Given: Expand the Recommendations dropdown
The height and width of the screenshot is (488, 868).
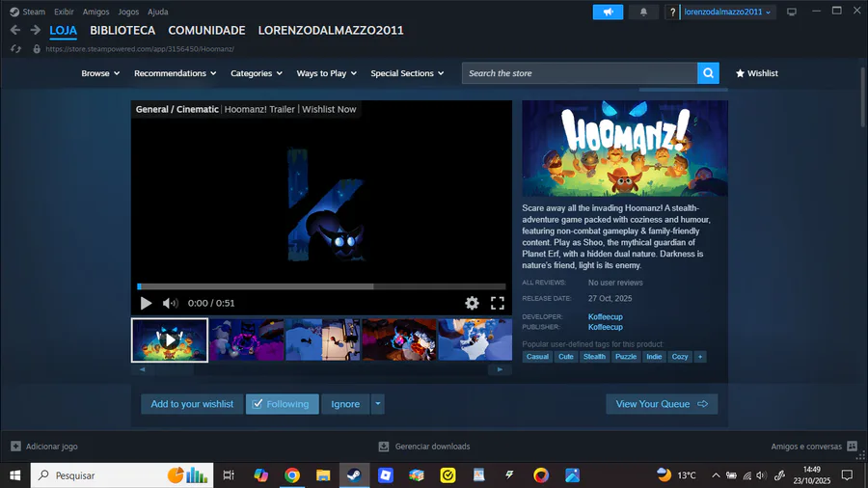Looking at the screenshot, I should click(175, 73).
